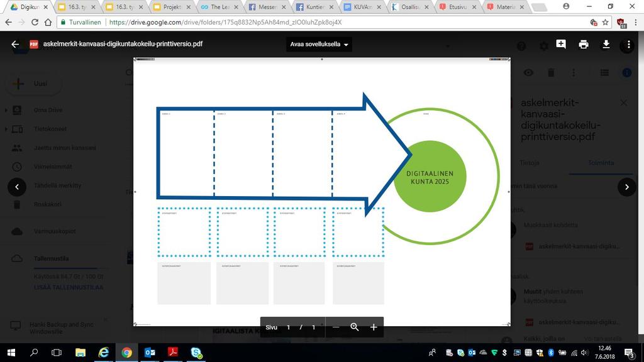Image resolution: width=644 pixels, height=362 pixels.
Task: Open Task View on the taskbar
Action: (57, 353)
